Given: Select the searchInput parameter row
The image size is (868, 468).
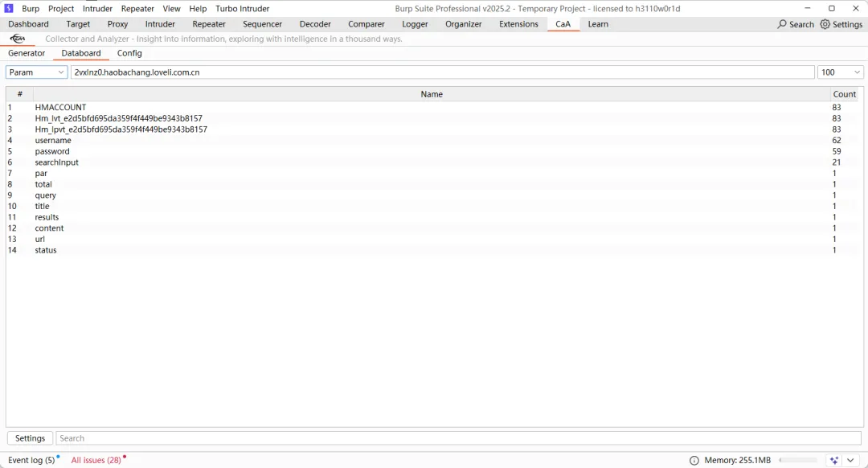Looking at the screenshot, I should 432,162.
